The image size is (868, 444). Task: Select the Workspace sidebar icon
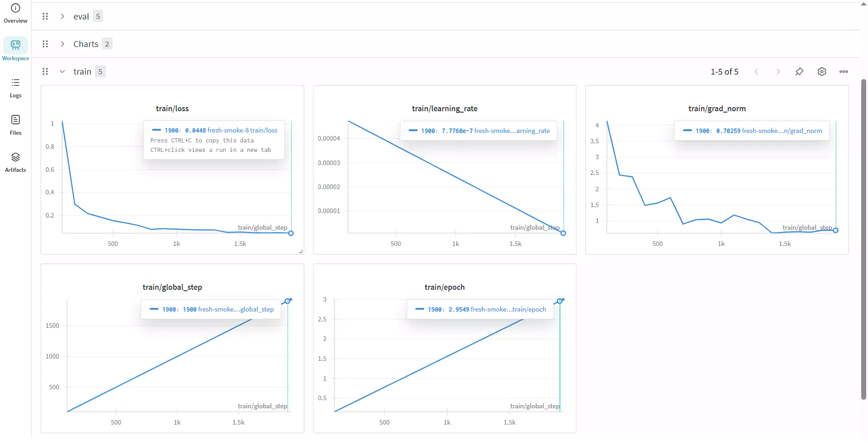click(15, 49)
